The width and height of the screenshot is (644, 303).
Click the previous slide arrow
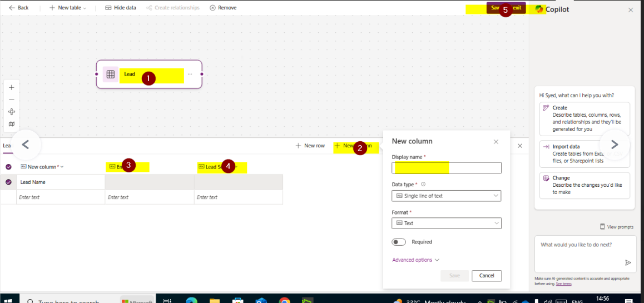(26, 145)
